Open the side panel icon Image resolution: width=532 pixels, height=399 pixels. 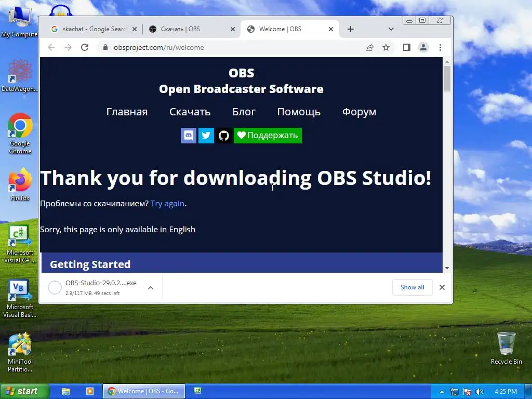(407, 47)
